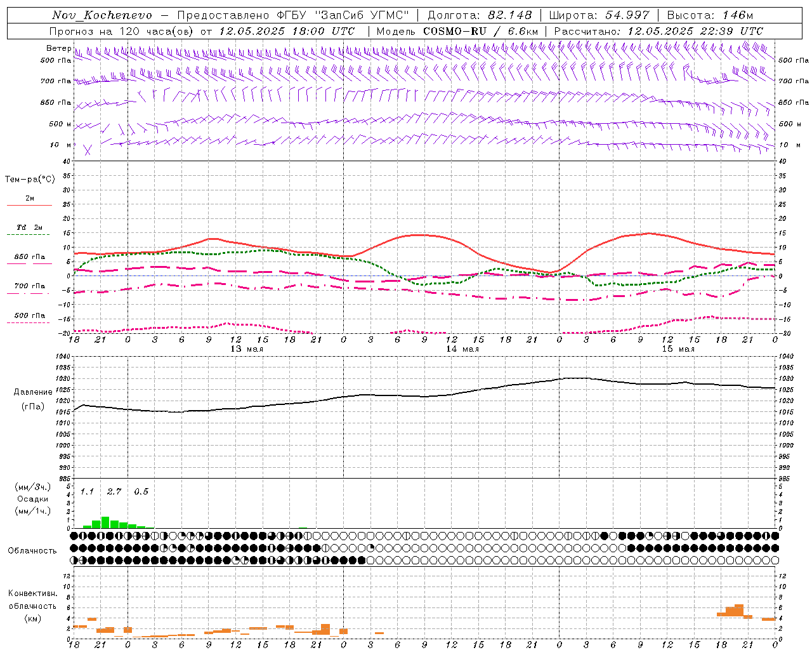Click the Осадки precipitation label

pos(33,499)
